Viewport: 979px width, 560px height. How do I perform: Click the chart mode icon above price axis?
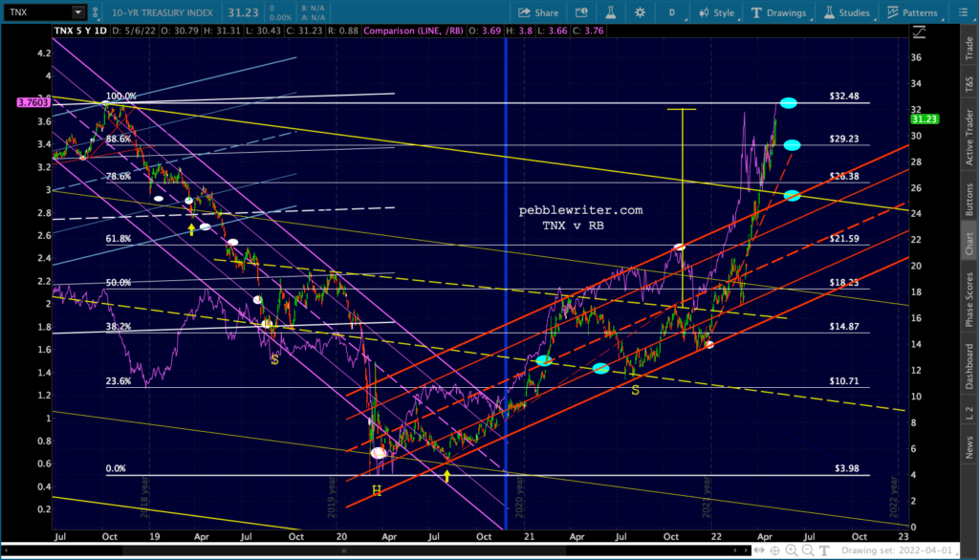pyautogui.click(x=919, y=32)
